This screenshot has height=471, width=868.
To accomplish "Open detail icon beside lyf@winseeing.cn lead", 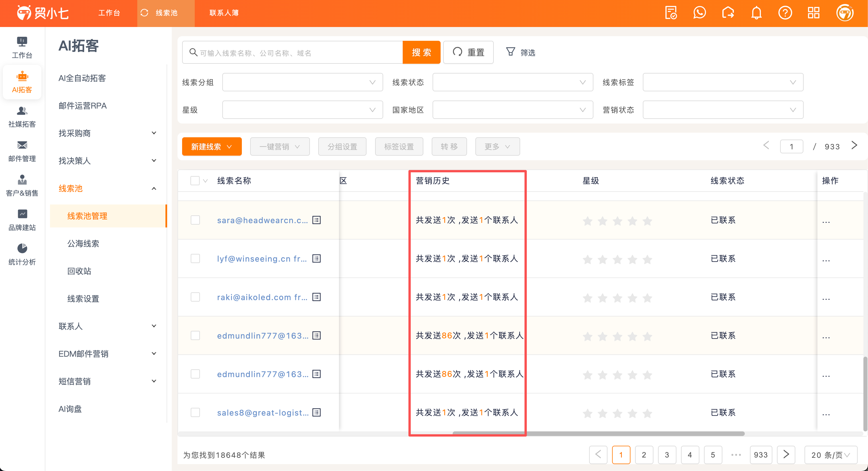I will pos(317,258).
